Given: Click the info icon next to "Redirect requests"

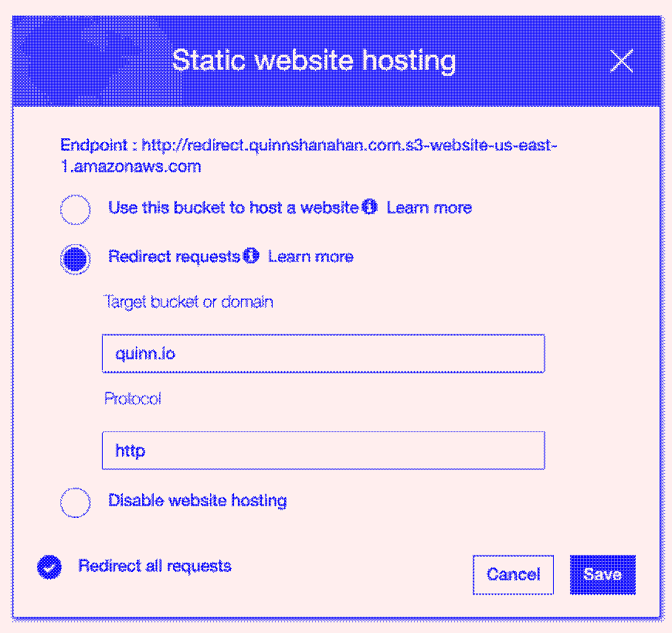Looking at the screenshot, I should pos(251,256).
